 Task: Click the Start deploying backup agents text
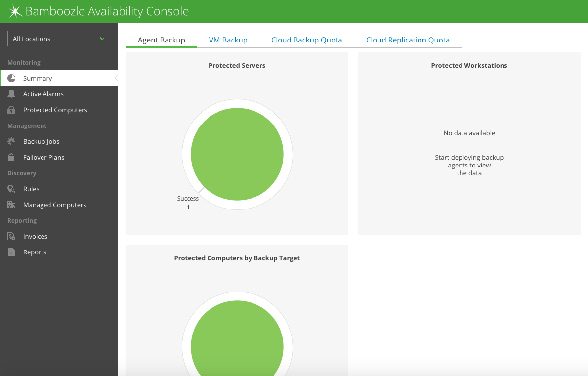[469, 166]
